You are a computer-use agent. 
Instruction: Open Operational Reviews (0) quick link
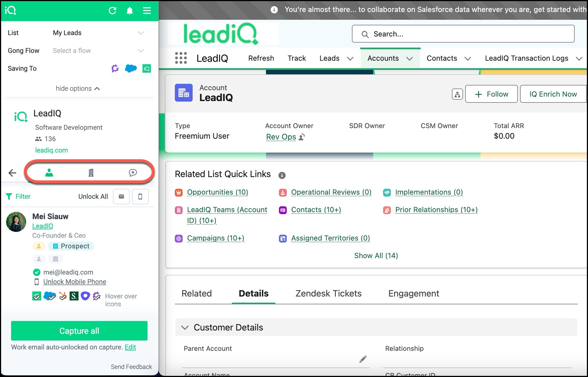coord(331,192)
